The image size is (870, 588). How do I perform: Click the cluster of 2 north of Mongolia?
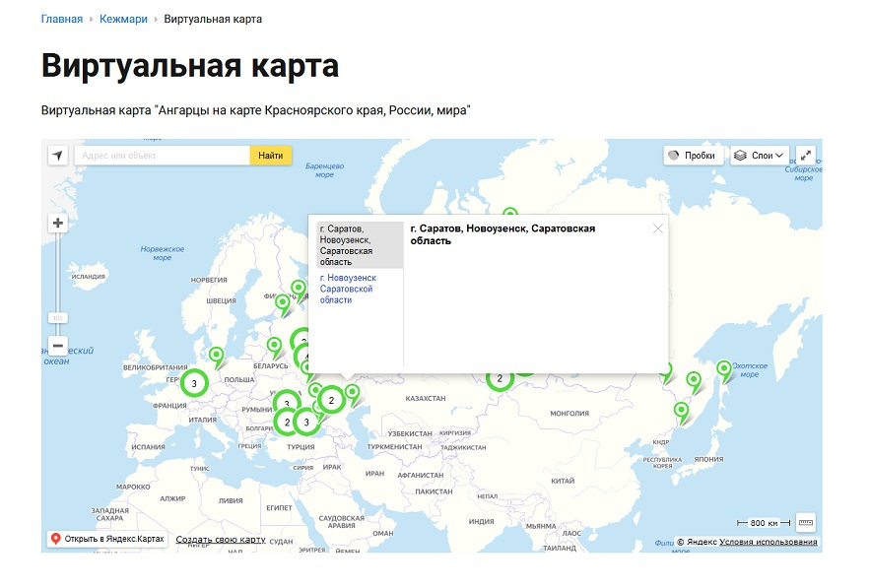500,379
